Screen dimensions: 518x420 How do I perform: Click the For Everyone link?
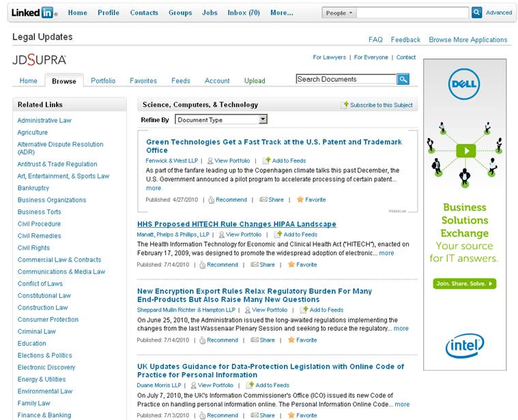[371, 57]
